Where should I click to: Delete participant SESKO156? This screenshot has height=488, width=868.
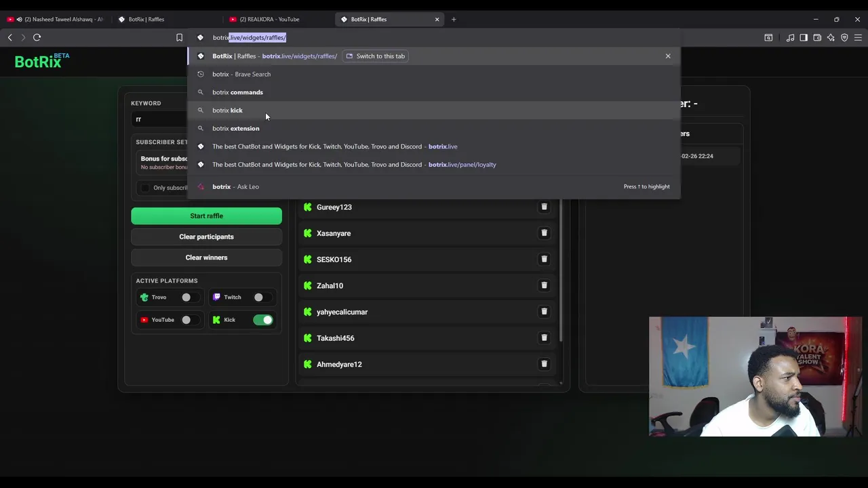tap(544, 259)
